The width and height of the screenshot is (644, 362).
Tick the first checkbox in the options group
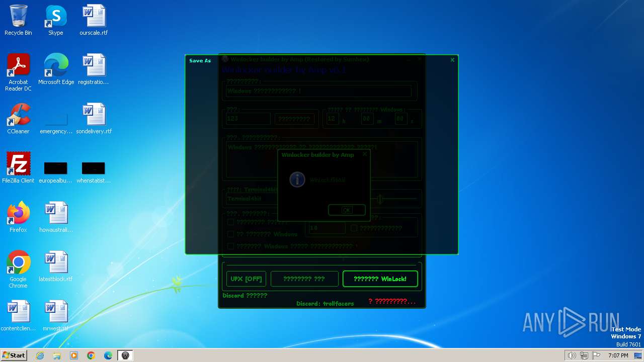230,222
